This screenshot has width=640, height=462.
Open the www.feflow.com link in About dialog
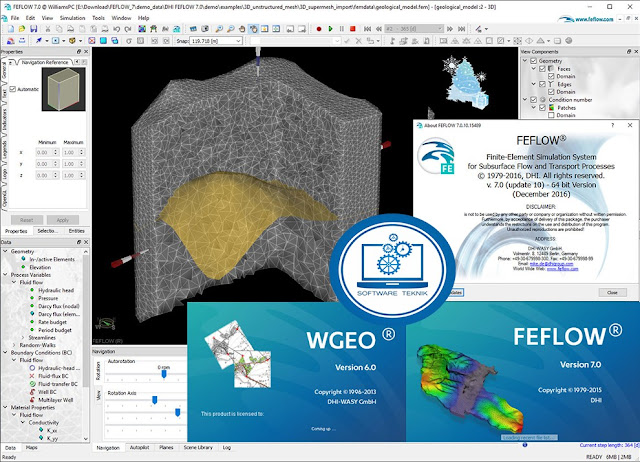coord(562,269)
